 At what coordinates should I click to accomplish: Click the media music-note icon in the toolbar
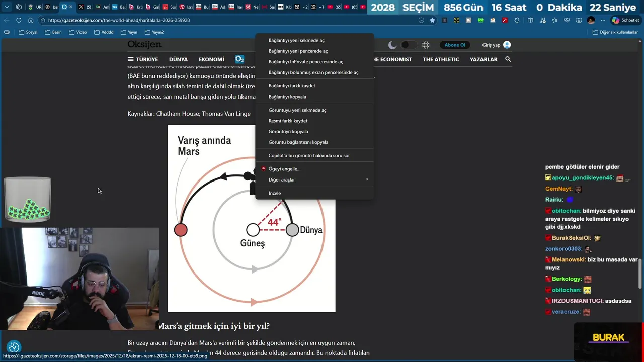tap(542, 20)
